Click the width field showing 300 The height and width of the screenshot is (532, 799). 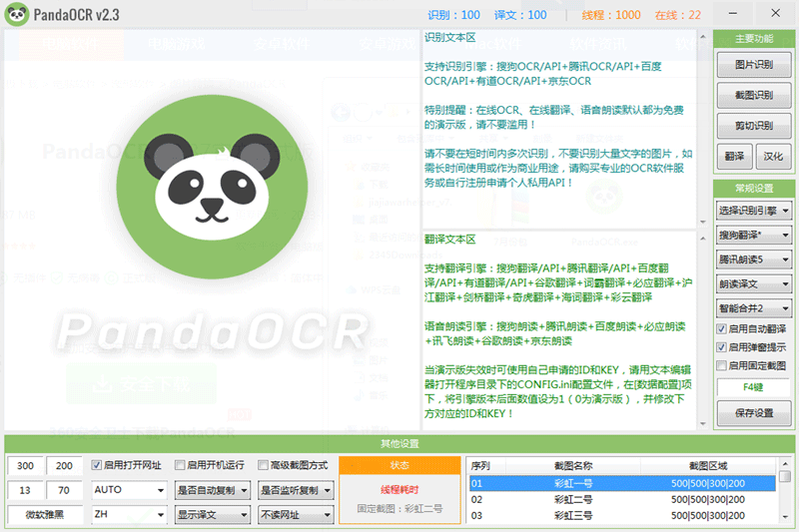tap(25, 465)
